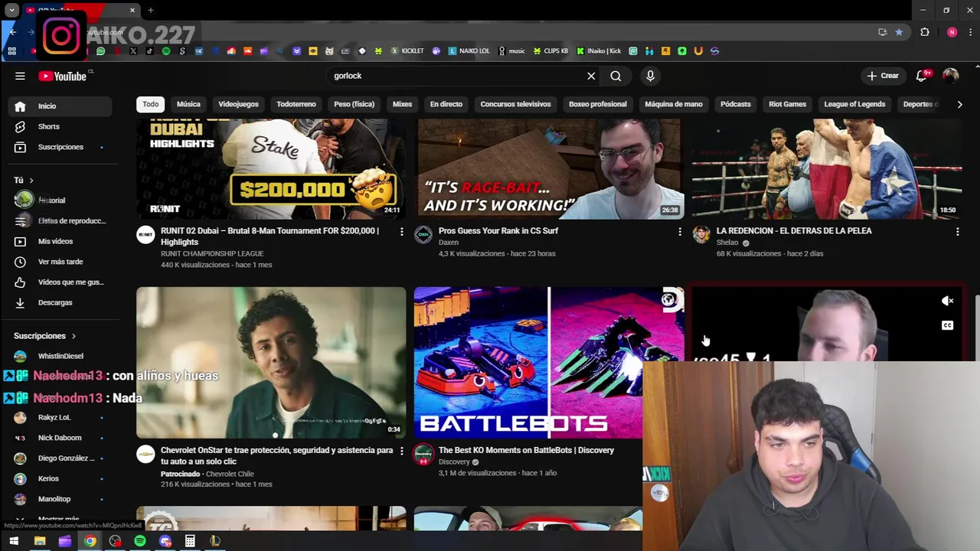This screenshot has width=980, height=551.
Task: Open options menu for Pros Guess Your Rank video
Action: coord(679,231)
